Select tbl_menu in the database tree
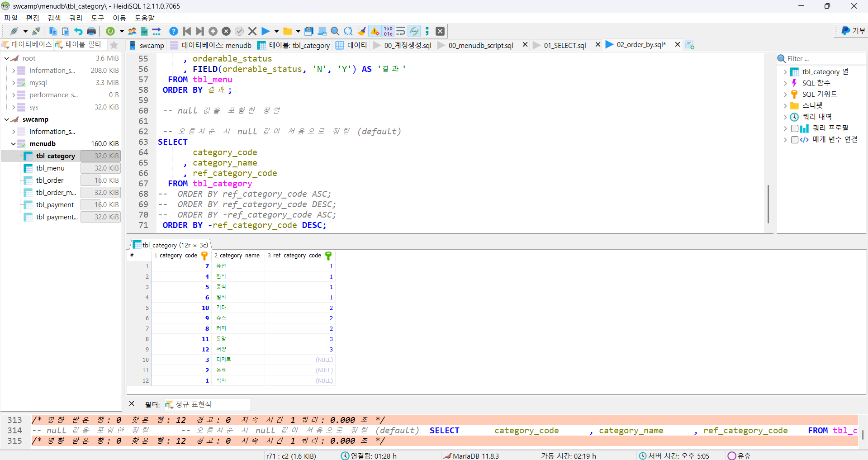Viewport: 868px width, 460px height. pos(50,168)
